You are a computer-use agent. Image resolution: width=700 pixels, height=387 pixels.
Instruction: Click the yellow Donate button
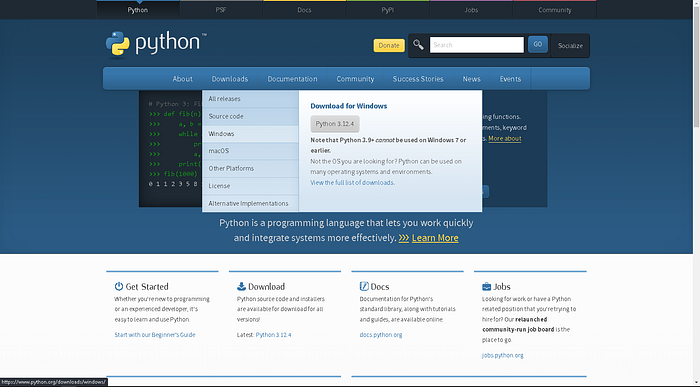[x=389, y=45]
